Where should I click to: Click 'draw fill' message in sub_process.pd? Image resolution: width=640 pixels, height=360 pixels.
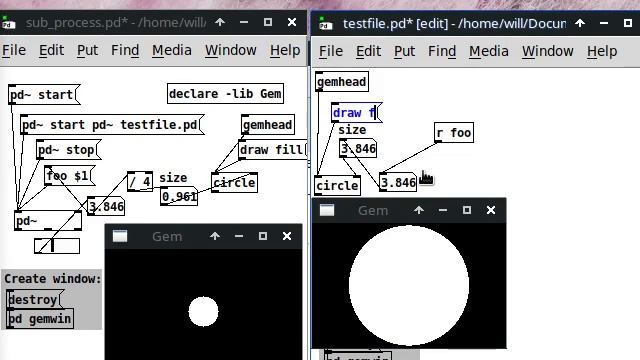coord(273,150)
